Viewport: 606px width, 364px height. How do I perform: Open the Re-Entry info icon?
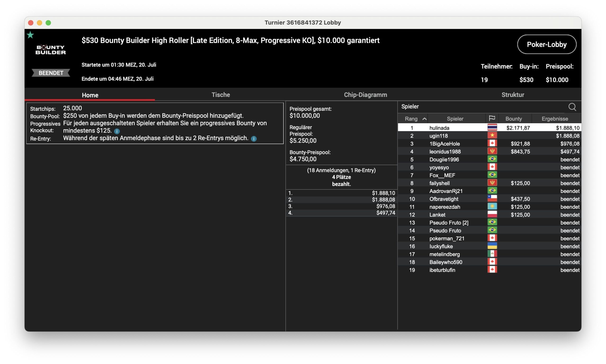[x=254, y=139]
